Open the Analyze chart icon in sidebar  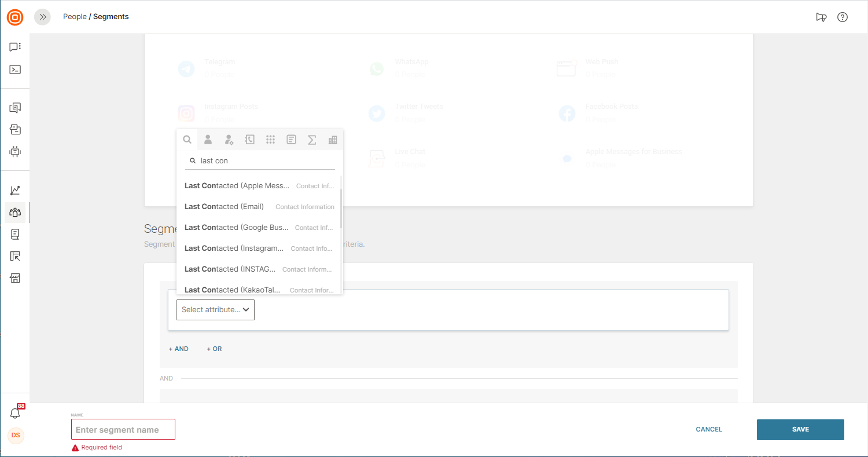click(15, 190)
